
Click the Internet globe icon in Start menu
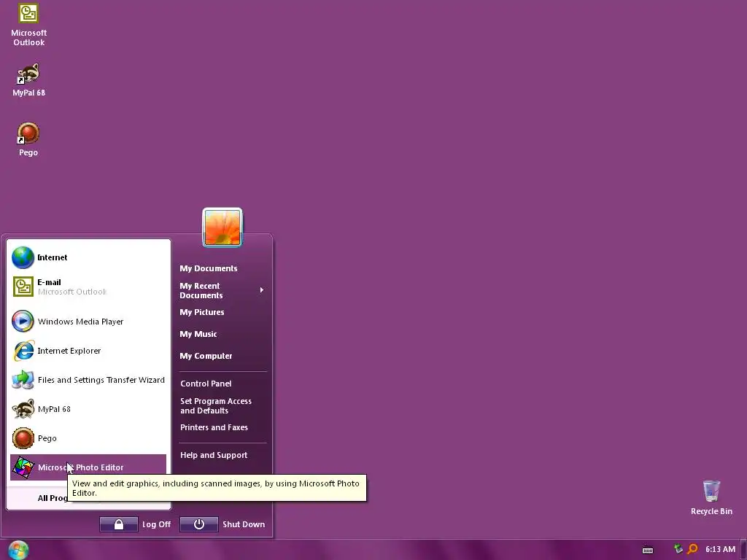[23, 257]
